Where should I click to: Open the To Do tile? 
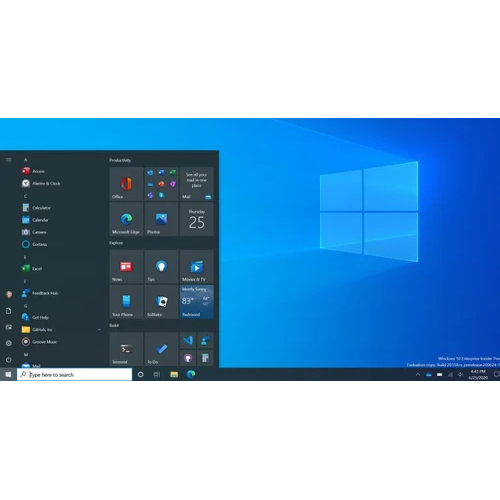click(161, 349)
